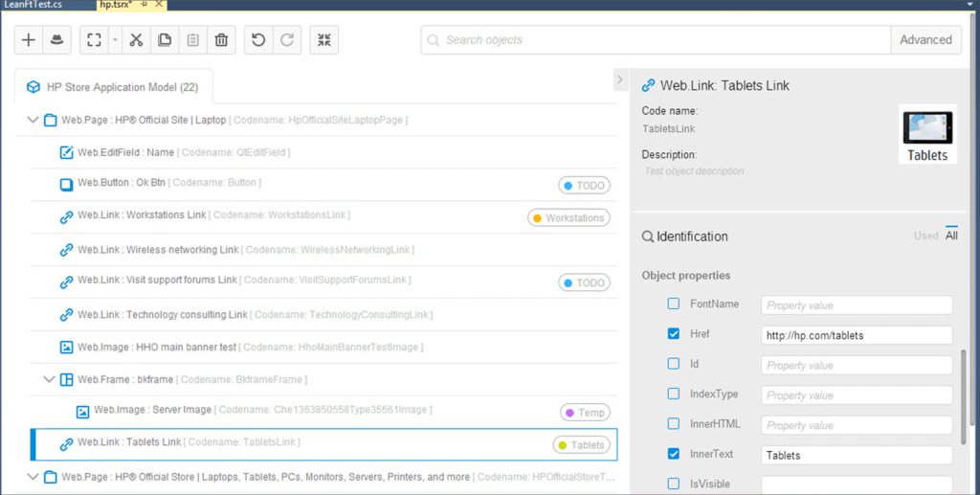Collapse the bkframe frame node
980x495 pixels.
click(x=49, y=379)
